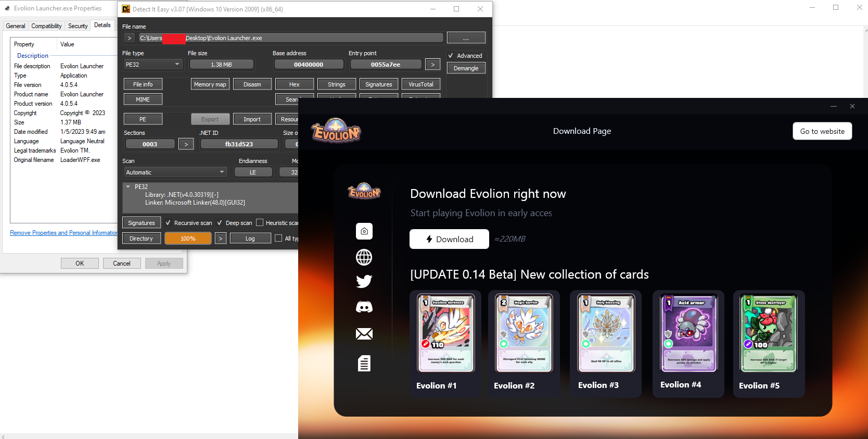Click the File size 1.38 MiB field
The image size is (868, 439).
(222, 65)
